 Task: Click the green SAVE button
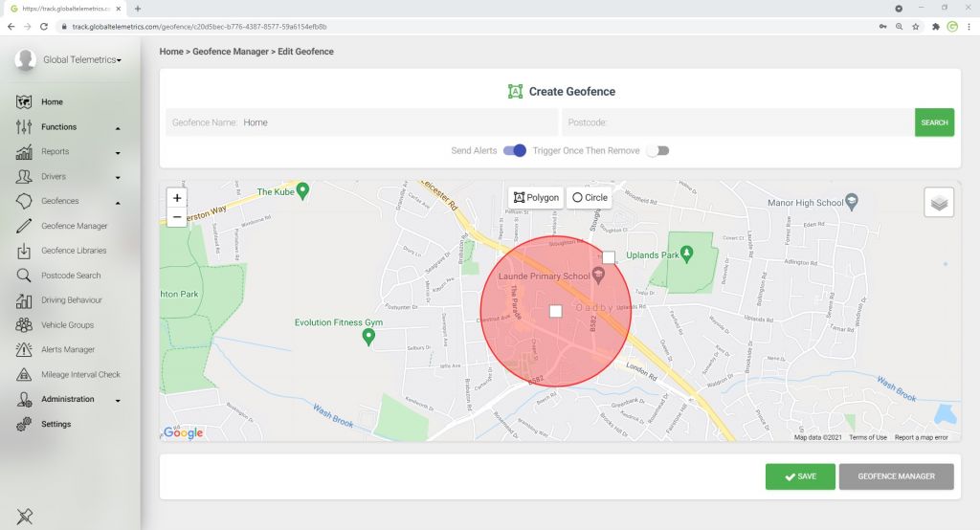[800, 476]
